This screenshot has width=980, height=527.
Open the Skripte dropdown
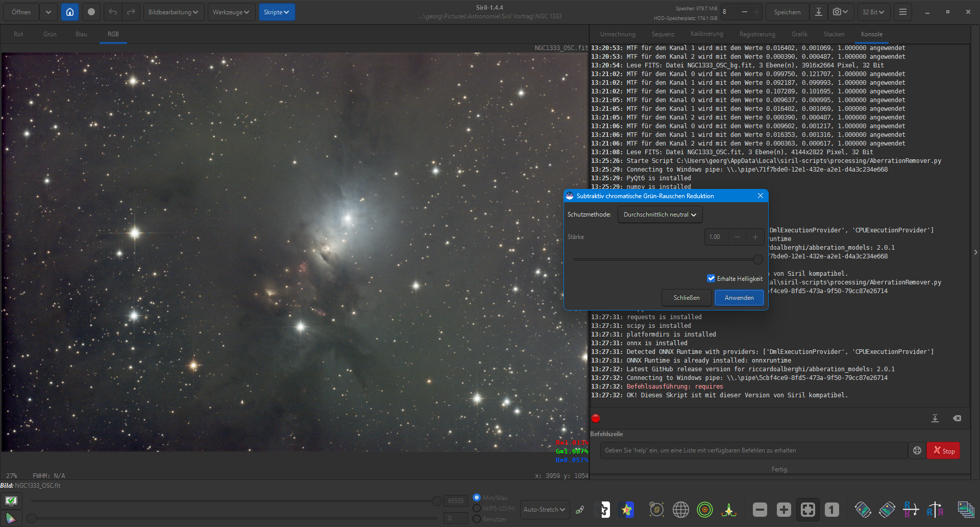tap(277, 12)
